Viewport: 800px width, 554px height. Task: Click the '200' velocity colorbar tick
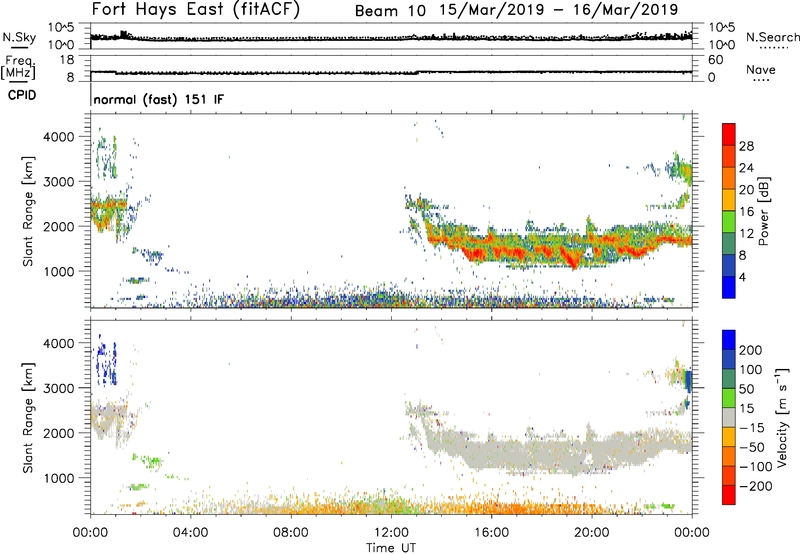[x=751, y=350]
